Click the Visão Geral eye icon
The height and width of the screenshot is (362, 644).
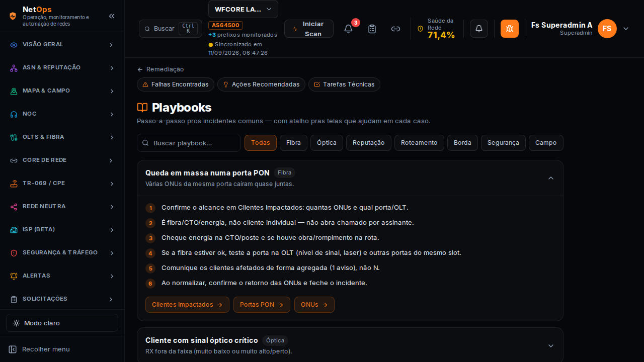click(x=14, y=45)
